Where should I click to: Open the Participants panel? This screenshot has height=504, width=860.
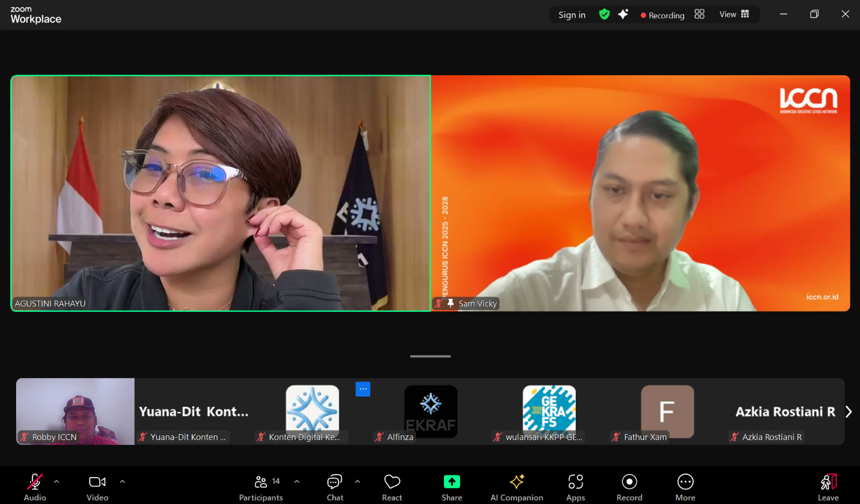(261, 487)
